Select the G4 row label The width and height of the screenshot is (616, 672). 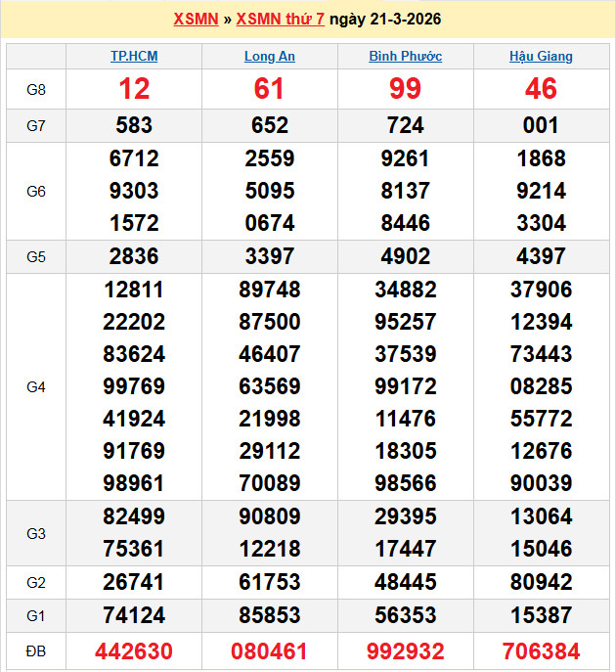(x=36, y=386)
